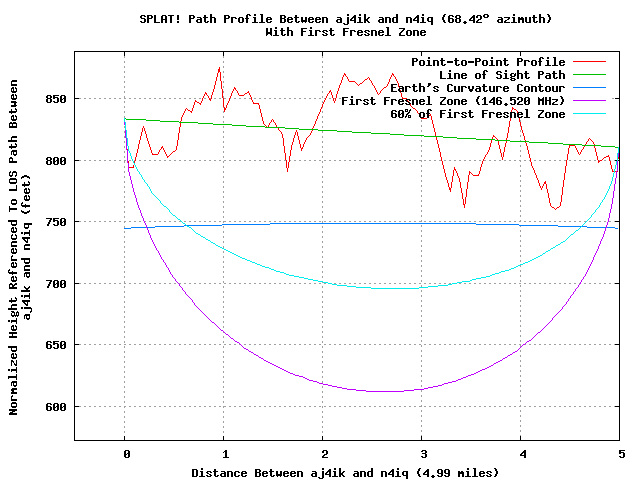Select the "First Fresnel Zone (146.520 MHz)" legend label
640x480 pixels.
[453, 101]
